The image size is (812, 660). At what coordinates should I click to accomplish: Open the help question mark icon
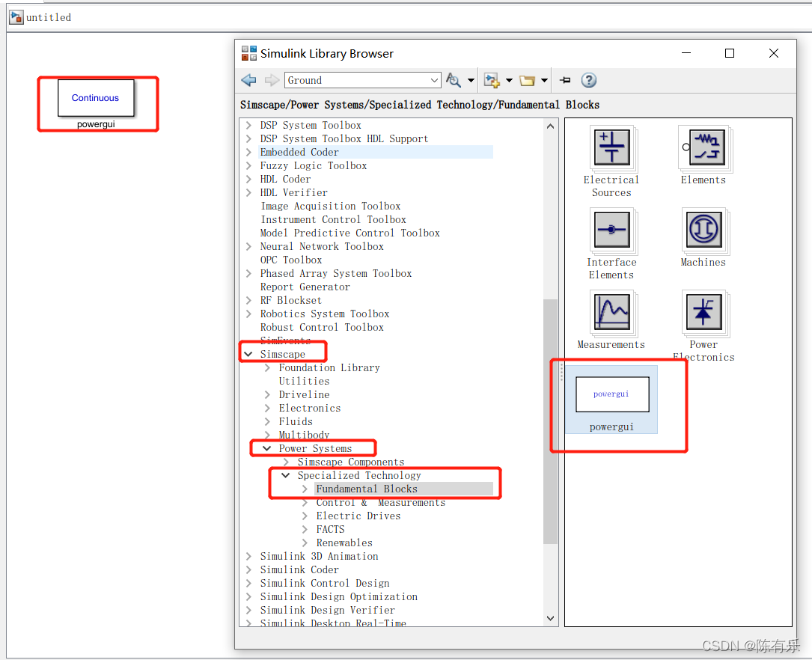coord(589,80)
